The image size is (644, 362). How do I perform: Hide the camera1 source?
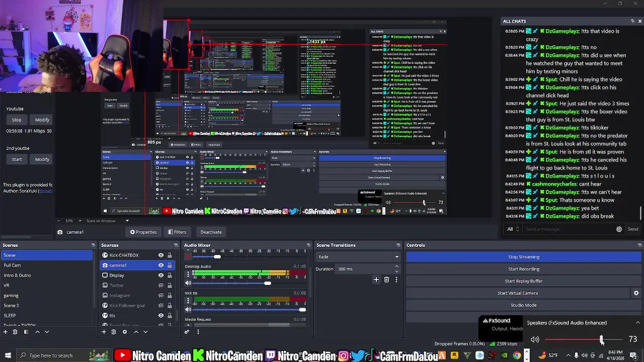click(161, 265)
